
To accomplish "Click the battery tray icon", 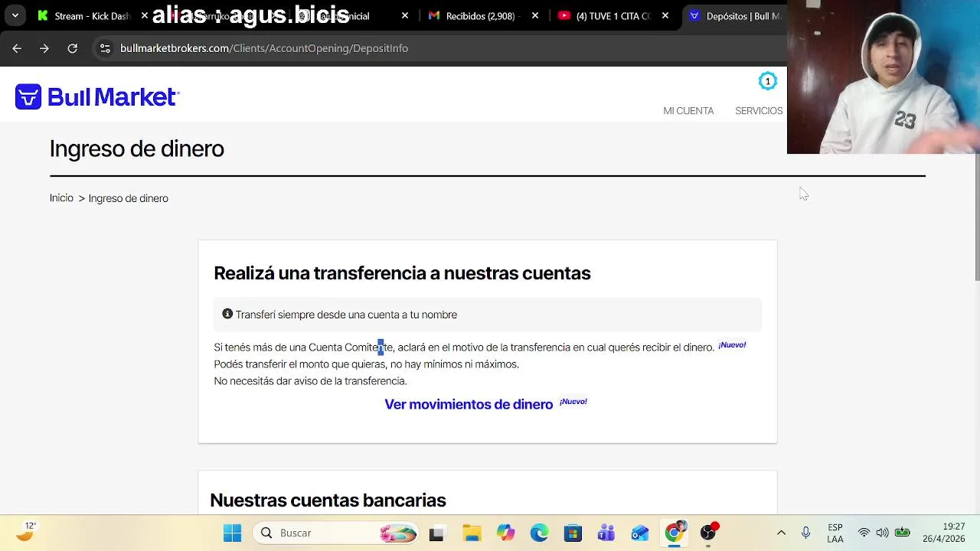I will click(903, 533).
